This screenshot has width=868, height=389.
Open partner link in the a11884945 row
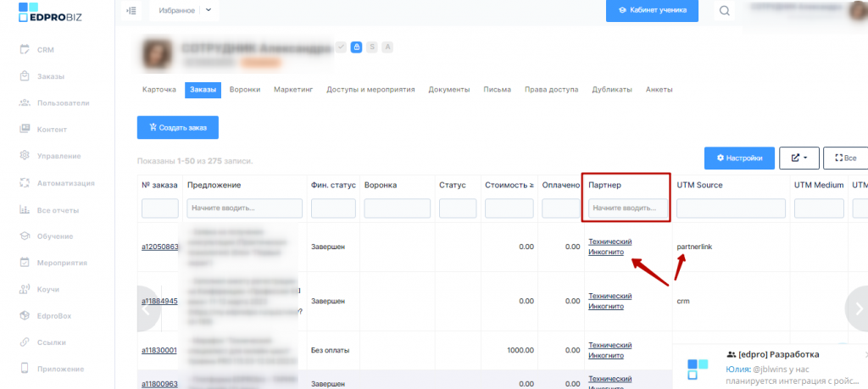(x=609, y=301)
